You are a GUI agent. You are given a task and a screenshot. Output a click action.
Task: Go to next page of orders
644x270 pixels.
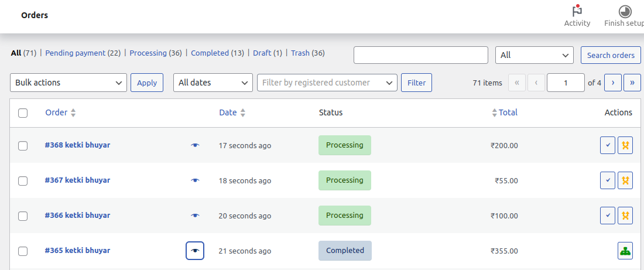pos(612,83)
